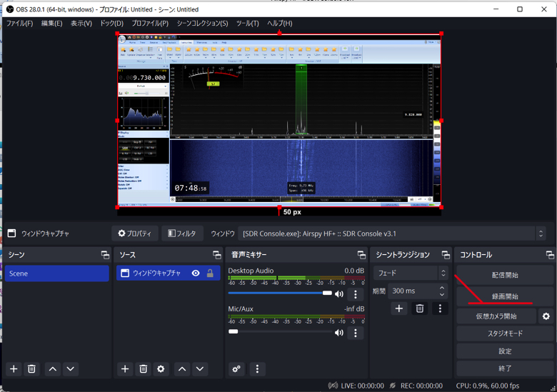Maximize the OBS window
557x392 pixels.
pos(520,9)
